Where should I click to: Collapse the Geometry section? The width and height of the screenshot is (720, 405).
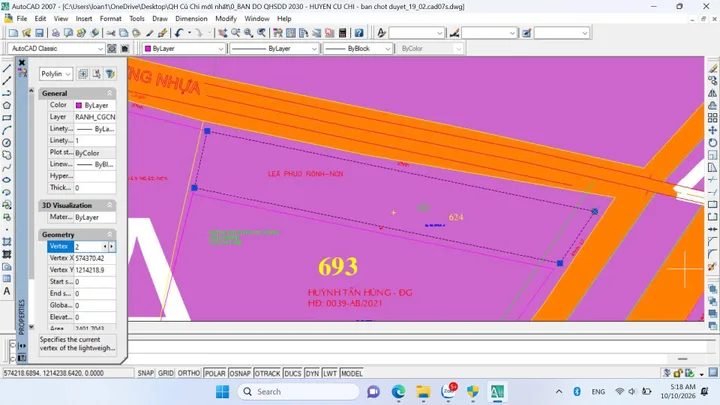109,235
